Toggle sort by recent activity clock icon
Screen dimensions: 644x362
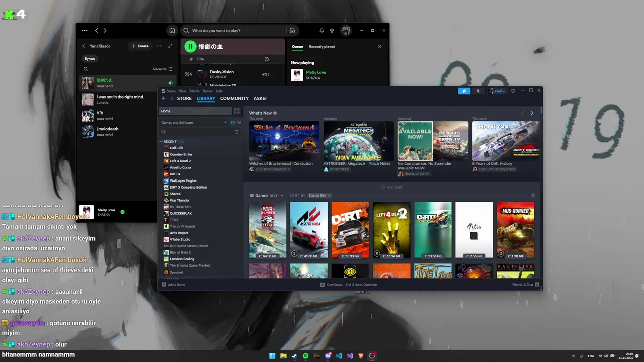[x=233, y=123]
